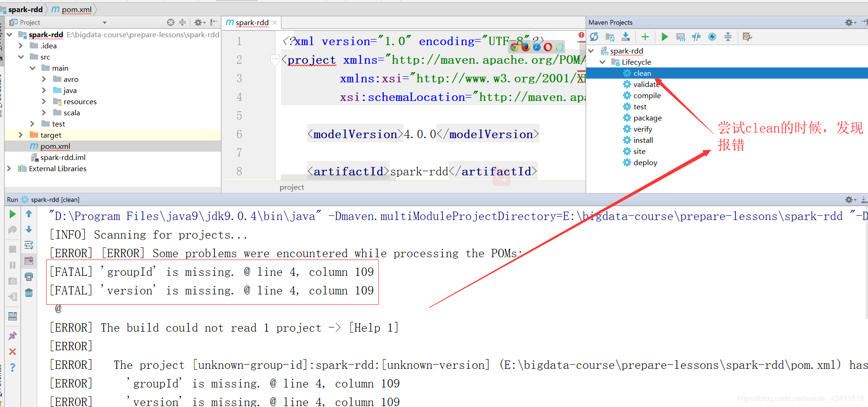The image size is (868, 407).
Task: Click the editor error indicator icon
Action: 581,35
